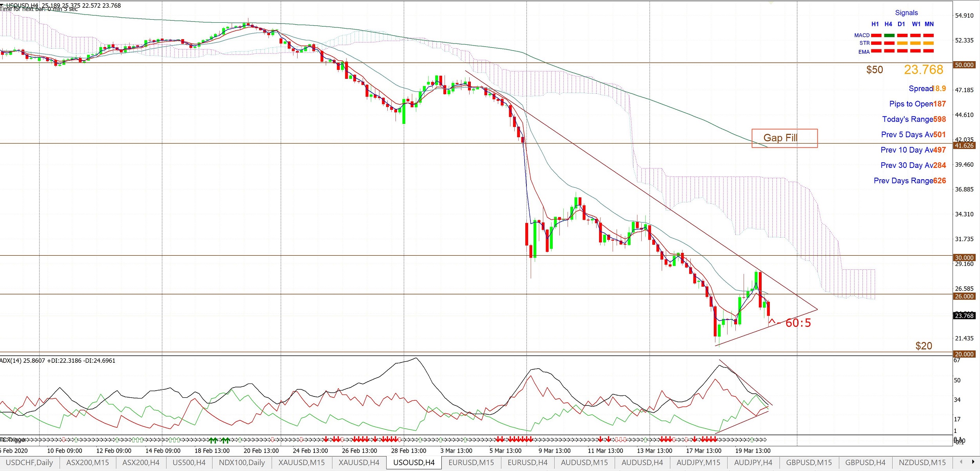The image size is (980, 471).
Task: Click the Pips to Open readout
Action: tap(917, 104)
